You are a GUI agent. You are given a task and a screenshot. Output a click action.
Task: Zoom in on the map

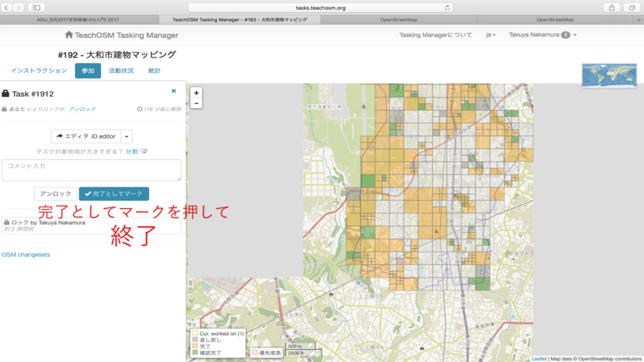(197, 93)
